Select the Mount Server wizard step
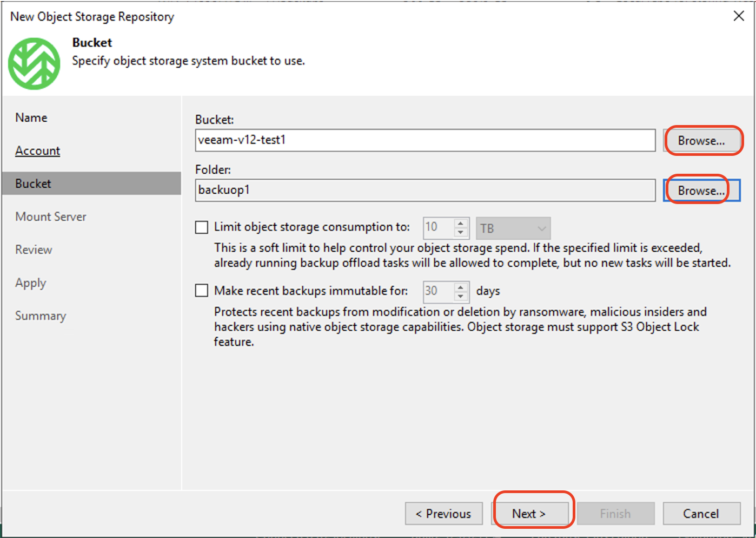Viewport: 756px width, 538px height. [51, 216]
